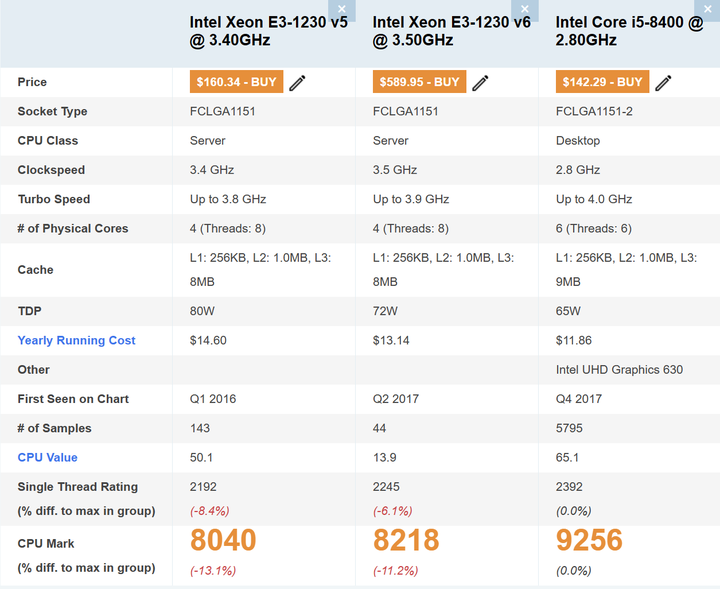The width and height of the screenshot is (720, 589).
Task: Select the Intel Xeon E3-1230 v5 heading
Action: (269, 31)
